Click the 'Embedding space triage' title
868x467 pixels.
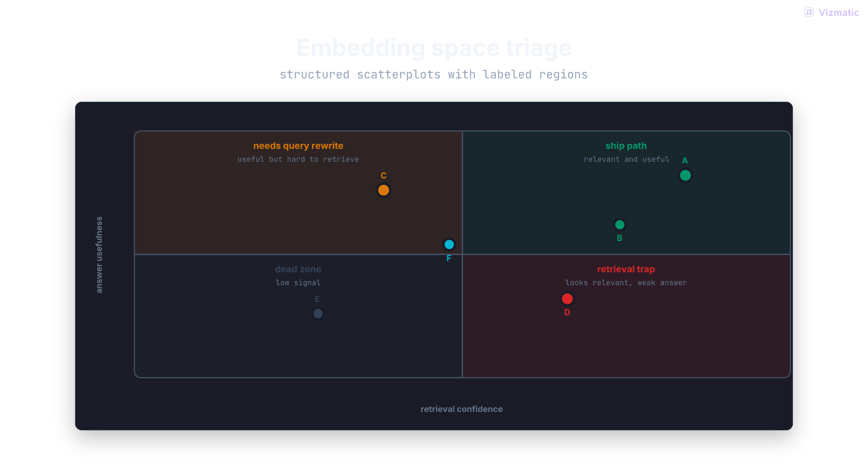[434, 48]
